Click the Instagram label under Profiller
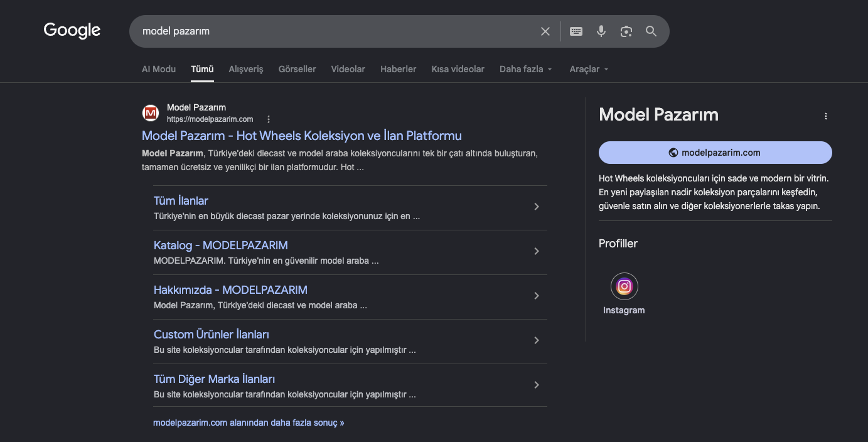The width and height of the screenshot is (868, 442). pos(624,310)
